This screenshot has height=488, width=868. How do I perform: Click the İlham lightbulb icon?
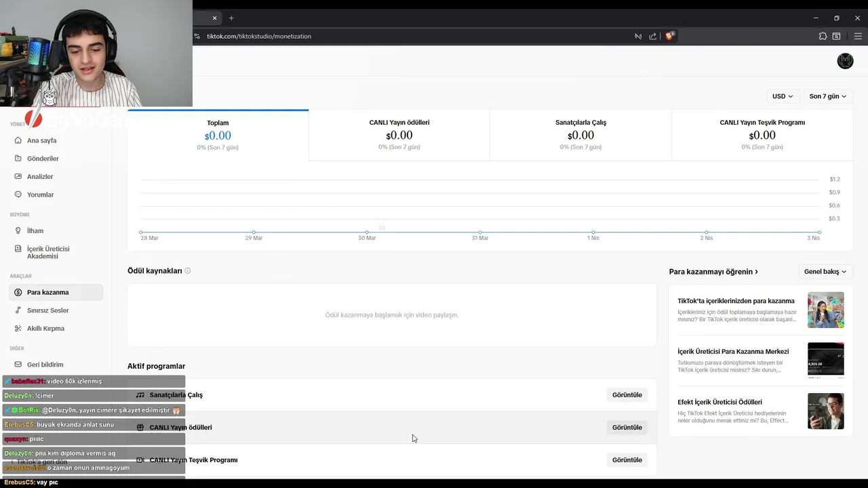pyautogui.click(x=18, y=230)
